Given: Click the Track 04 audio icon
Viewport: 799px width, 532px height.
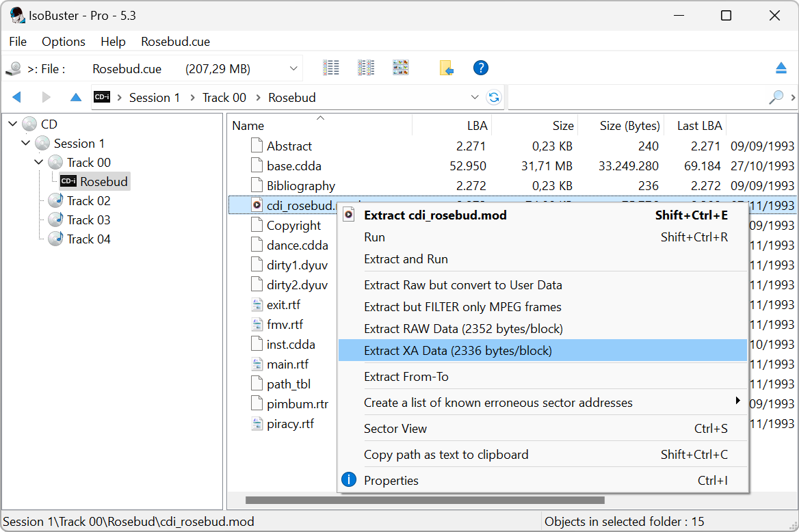Looking at the screenshot, I should tap(55, 239).
